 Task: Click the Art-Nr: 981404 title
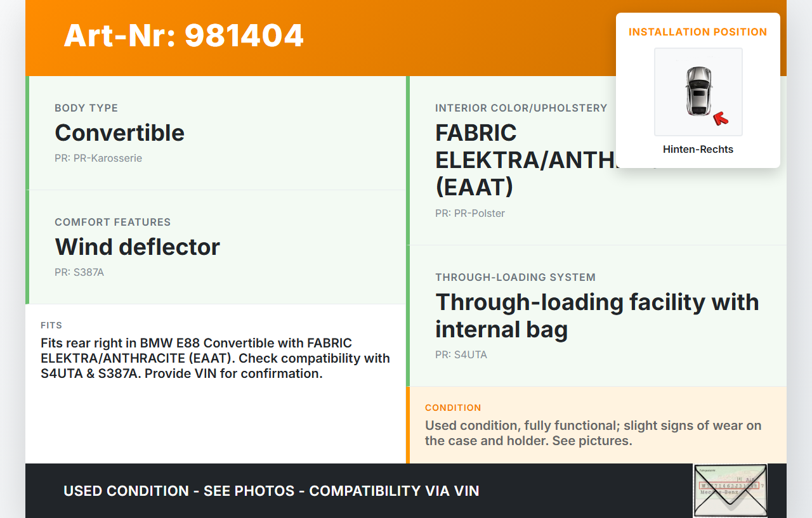click(x=183, y=36)
